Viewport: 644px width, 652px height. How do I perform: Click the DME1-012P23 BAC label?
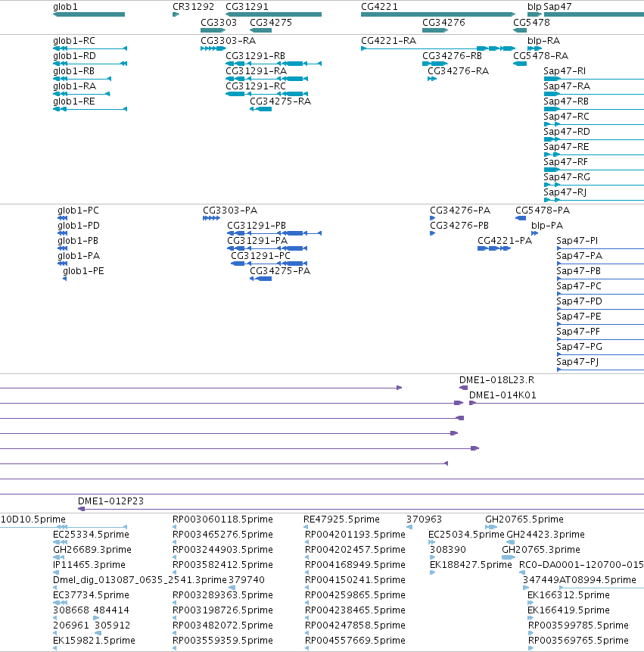111,501
